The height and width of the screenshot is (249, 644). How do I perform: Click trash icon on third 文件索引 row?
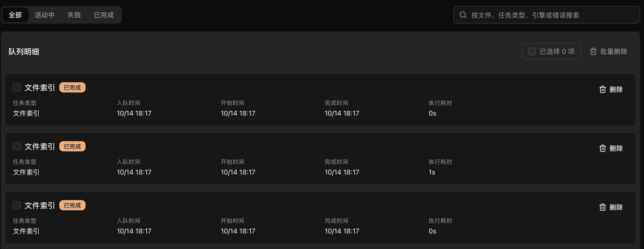coord(602,207)
